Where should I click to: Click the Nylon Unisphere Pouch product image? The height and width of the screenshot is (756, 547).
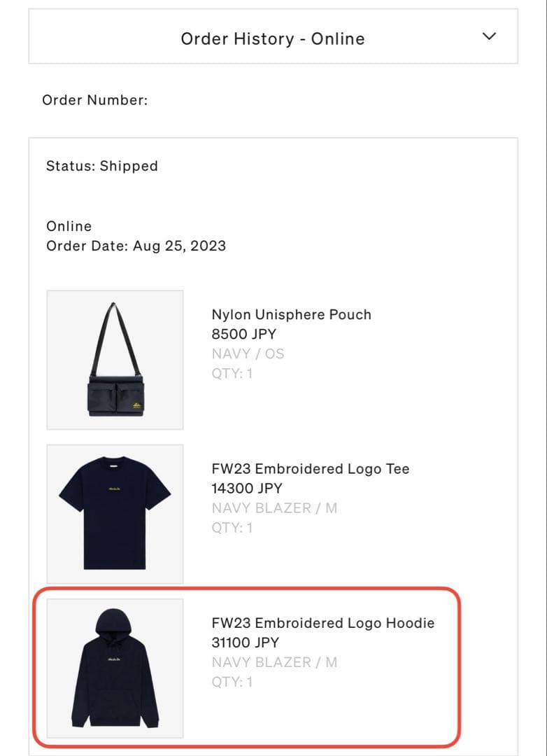pos(115,360)
